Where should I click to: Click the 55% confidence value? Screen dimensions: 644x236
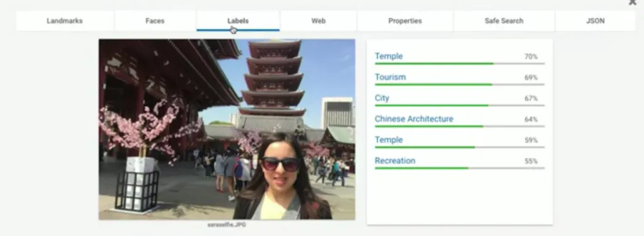tap(531, 161)
